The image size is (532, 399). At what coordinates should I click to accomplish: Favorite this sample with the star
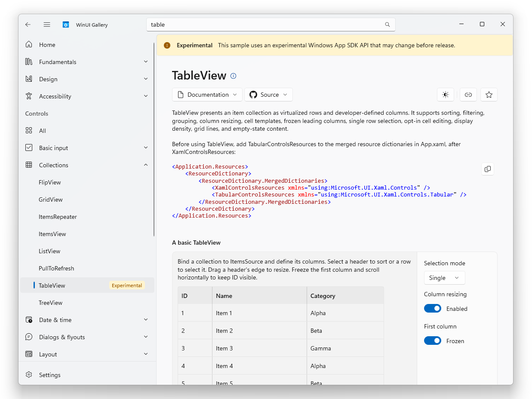(489, 95)
